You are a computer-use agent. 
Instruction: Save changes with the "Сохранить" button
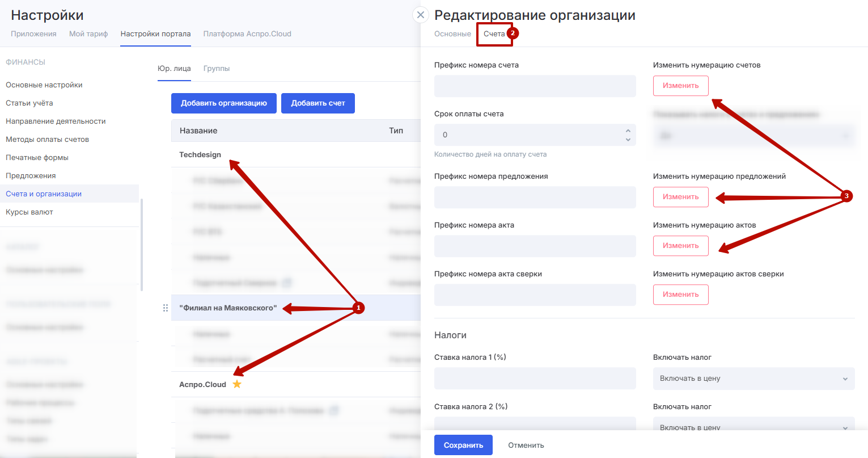(x=463, y=445)
